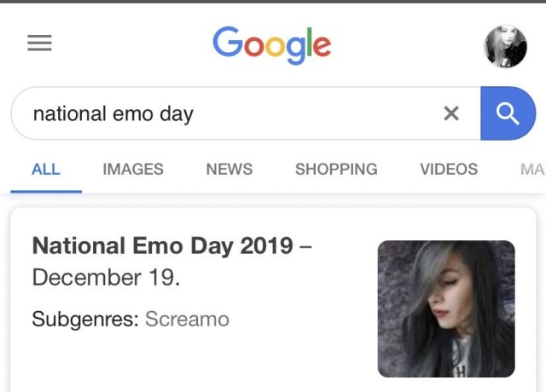This screenshot has height=392, width=546.
Task: Click the Google logo
Action: tap(272, 45)
